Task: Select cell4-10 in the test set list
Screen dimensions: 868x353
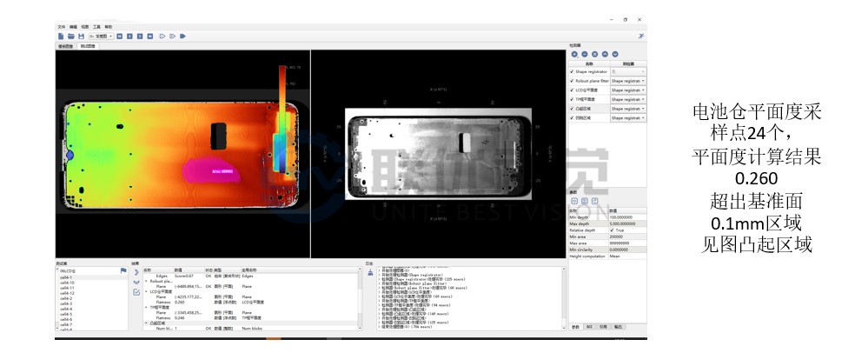Action: click(x=67, y=283)
